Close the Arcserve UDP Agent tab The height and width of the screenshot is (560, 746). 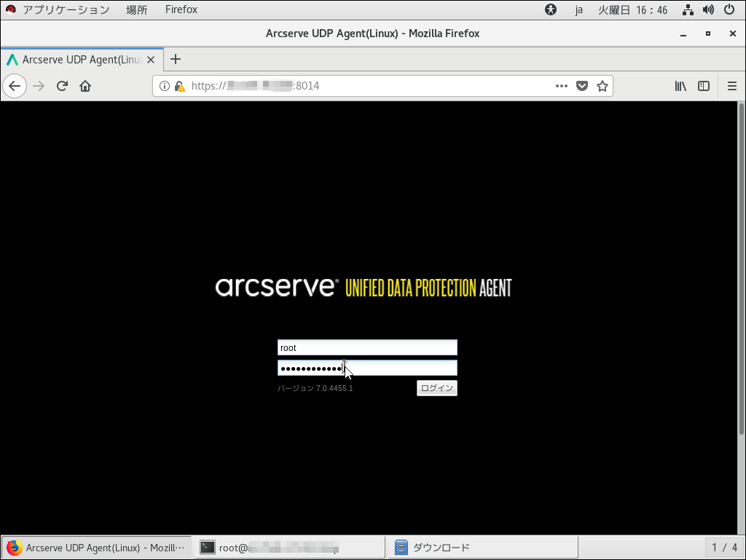pos(151,60)
